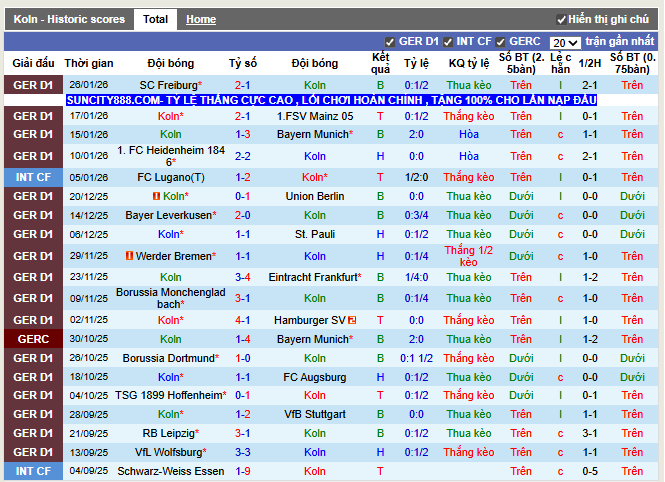Viewport: 665px width, 482px height.
Task: Click the 1/2:0 handicap for Lugano match
Action: (x=416, y=177)
